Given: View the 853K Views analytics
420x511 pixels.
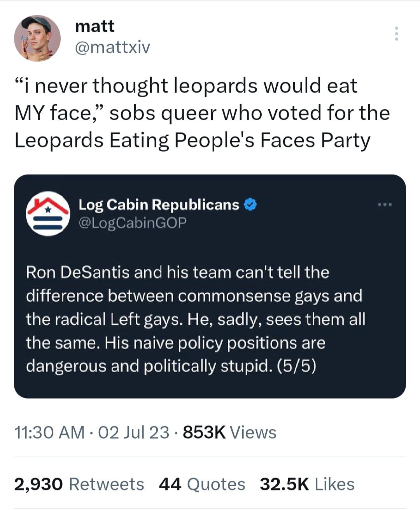Looking at the screenshot, I should click(229, 432).
